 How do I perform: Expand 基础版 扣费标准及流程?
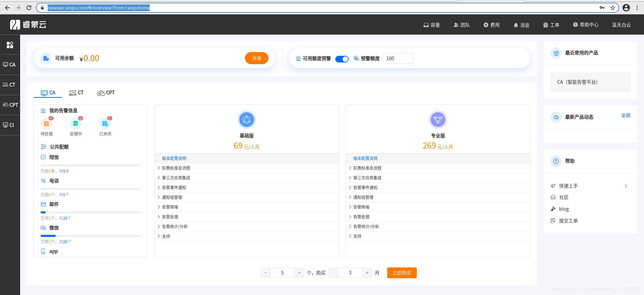pyautogui.click(x=247, y=168)
